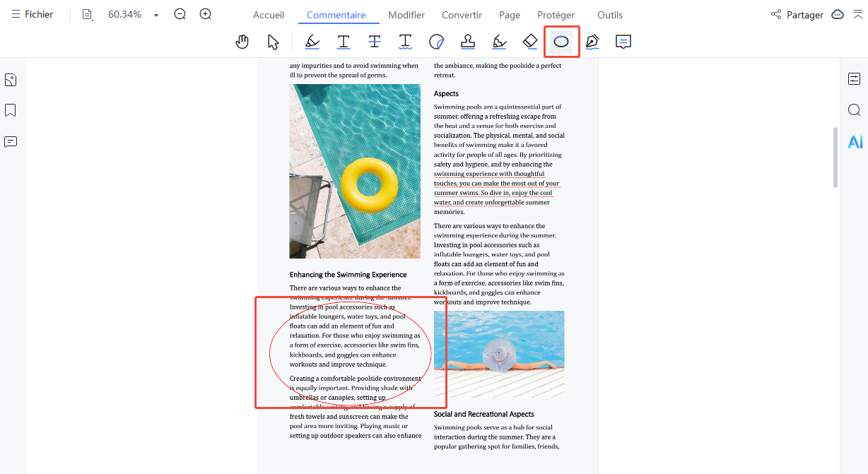Click the Partager share button
The width and height of the screenshot is (868, 474).
[x=797, y=15]
